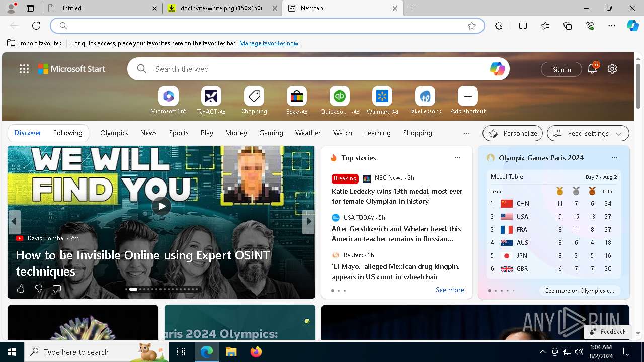Open the Money category
This screenshot has width=644, height=362.
click(x=236, y=133)
